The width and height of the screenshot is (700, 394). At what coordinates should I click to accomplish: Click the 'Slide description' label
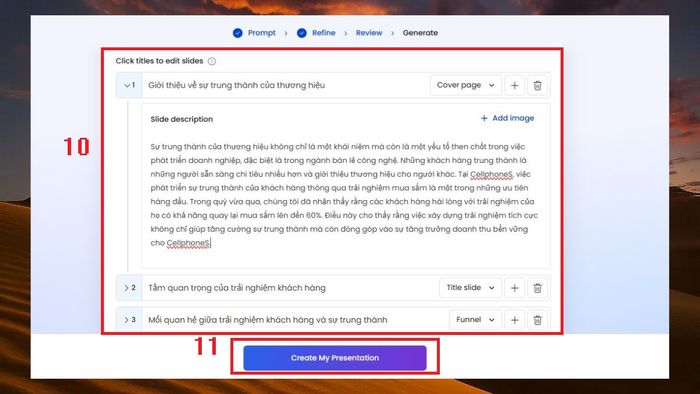point(182,119)
